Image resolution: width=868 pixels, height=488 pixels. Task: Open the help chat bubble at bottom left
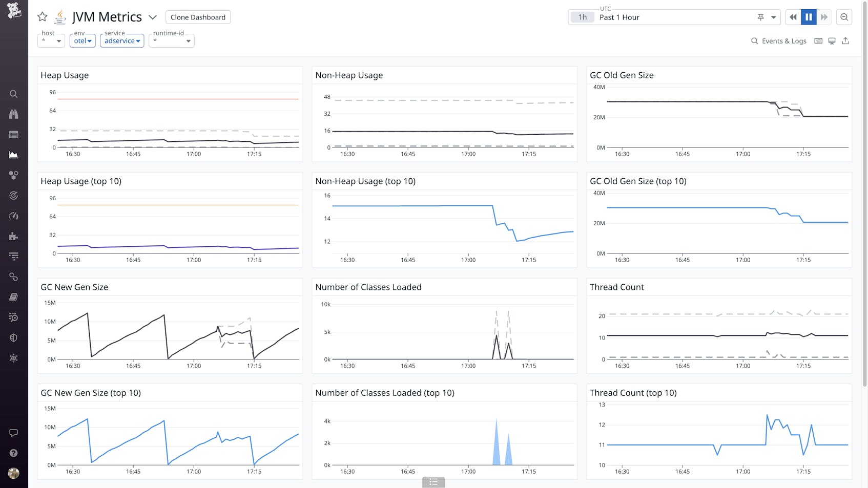coord(14,433)
